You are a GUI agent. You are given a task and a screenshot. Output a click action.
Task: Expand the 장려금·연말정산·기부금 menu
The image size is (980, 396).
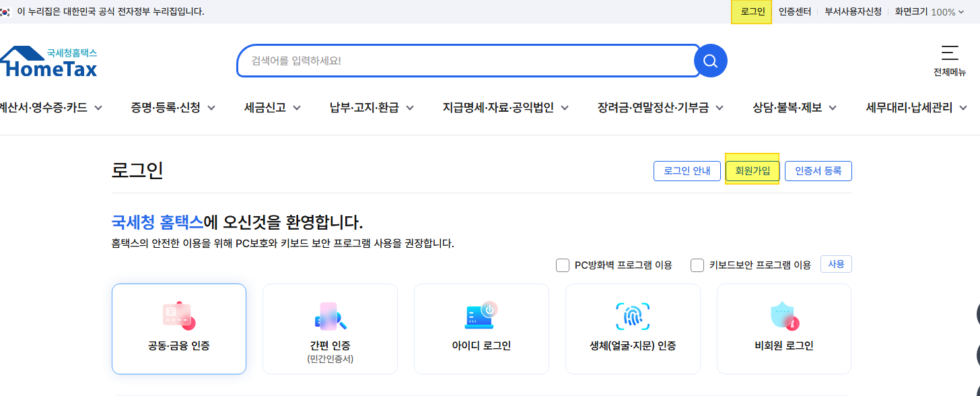(661, 107)
